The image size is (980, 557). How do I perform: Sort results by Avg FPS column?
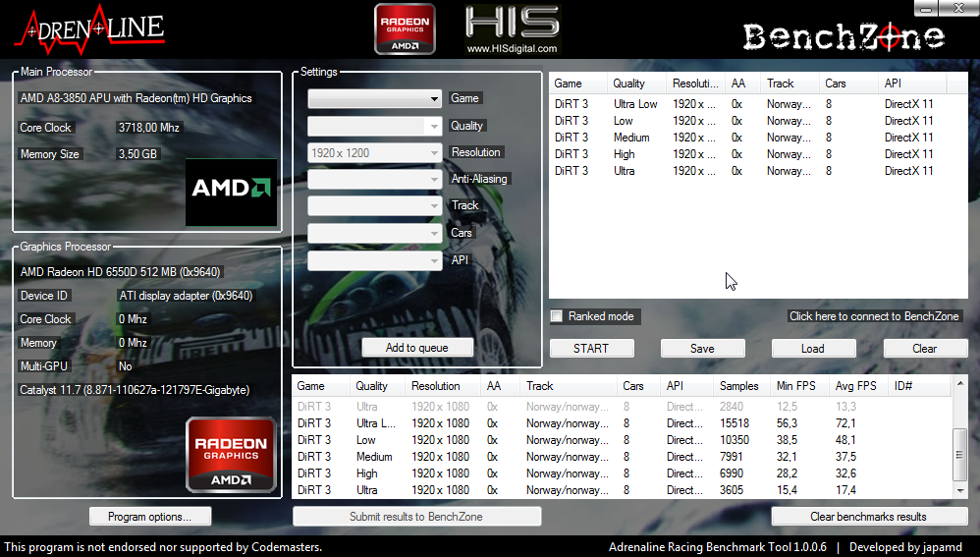(x=857, y=386)
